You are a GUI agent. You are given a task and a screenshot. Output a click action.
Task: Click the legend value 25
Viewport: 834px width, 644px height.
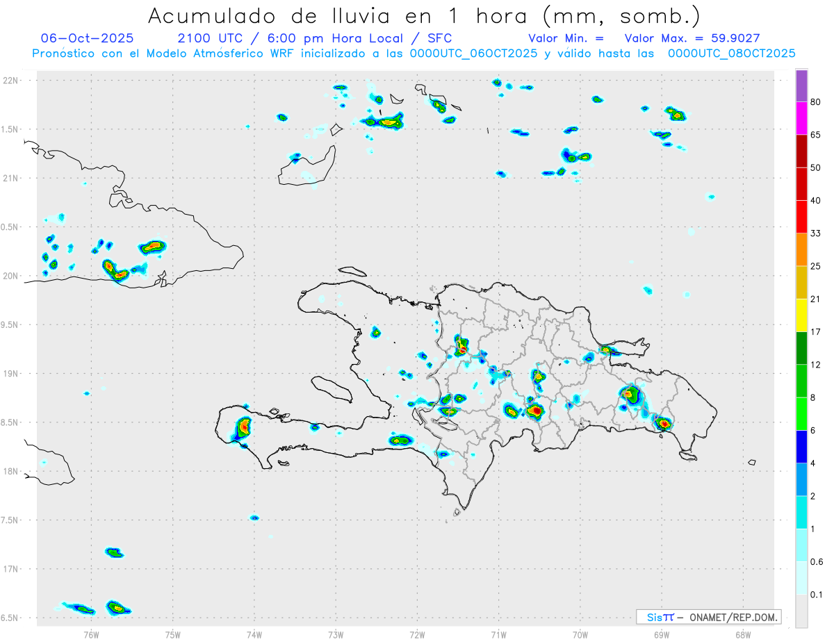(816, 266)
